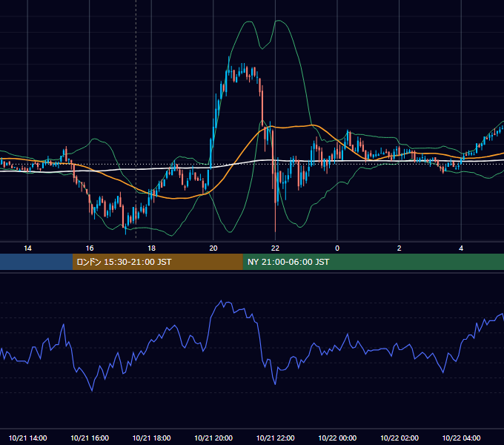Click the upper time axis label 14
The image size is (504, 445).
pyautogui.click(x=27, y=248)
